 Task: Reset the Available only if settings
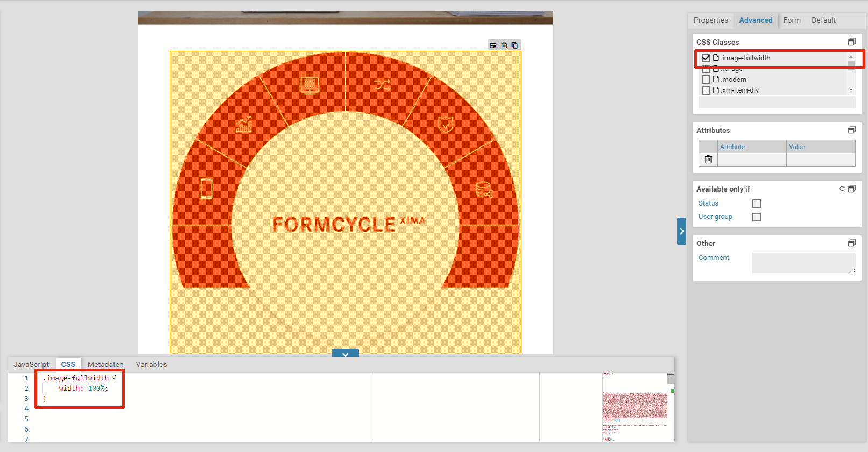click(842, 189)
